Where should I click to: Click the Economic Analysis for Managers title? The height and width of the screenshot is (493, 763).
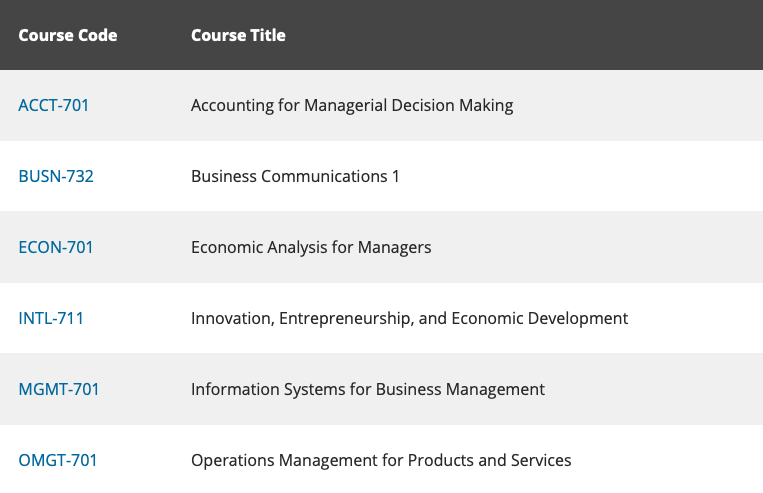pyautogui.click(x=311, y=247)
